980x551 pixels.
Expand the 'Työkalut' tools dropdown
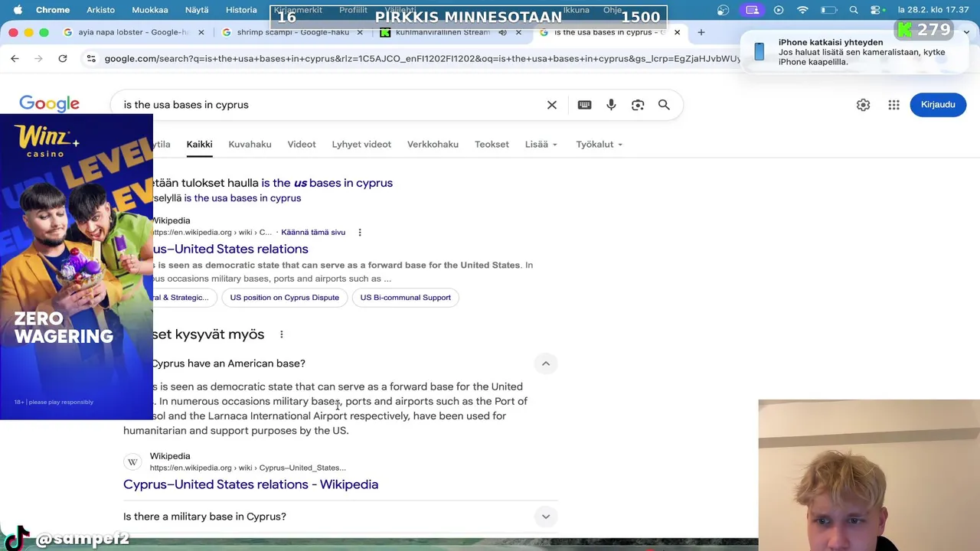coord(599,144)
